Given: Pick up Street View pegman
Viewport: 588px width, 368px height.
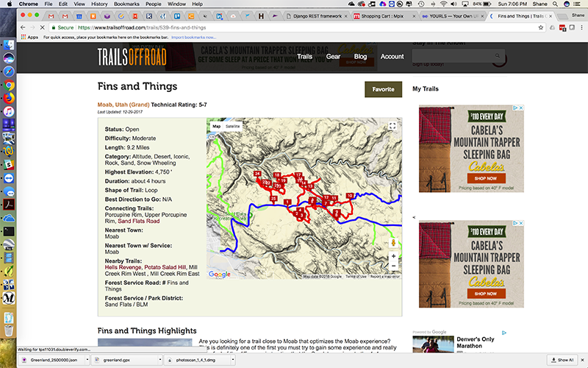Looking at the screenshot, I should point(393,243).
